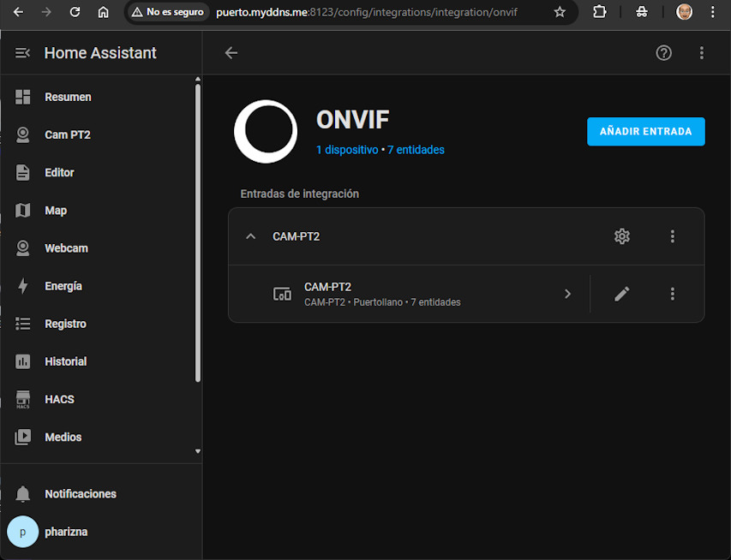Click the sidebar scroll down arrow
This screenshot has height=560, width=731.
tap(198, 451)
